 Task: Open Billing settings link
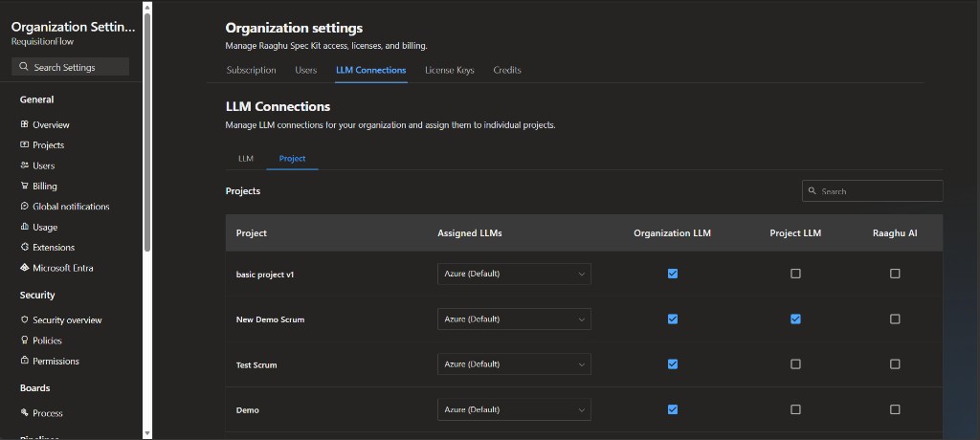tap(44, 186)
